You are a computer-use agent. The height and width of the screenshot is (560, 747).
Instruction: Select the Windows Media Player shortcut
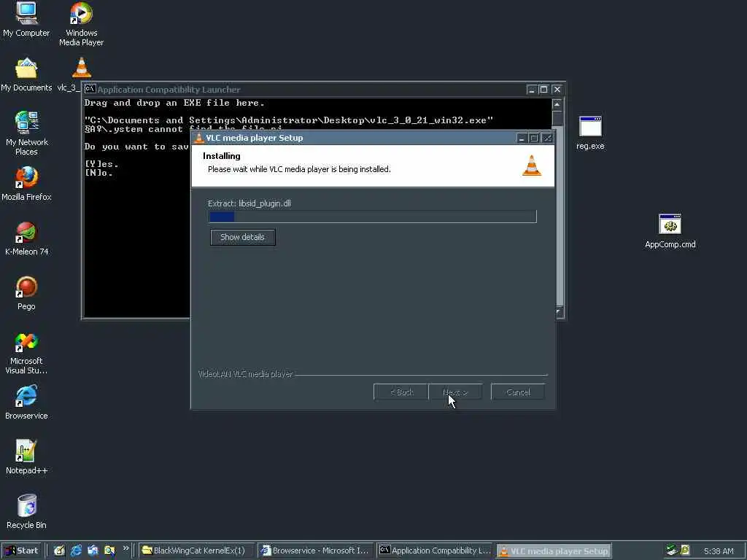pos(81,24)
